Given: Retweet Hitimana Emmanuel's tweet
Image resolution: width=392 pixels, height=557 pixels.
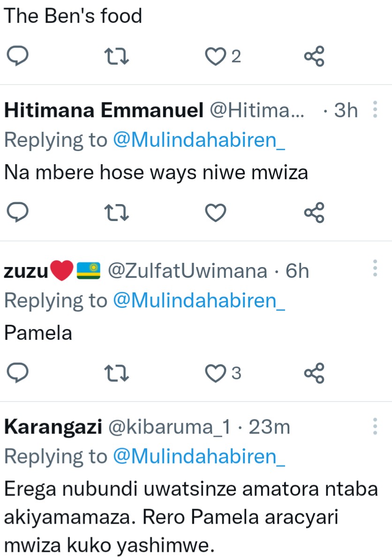Looking at the screenshot, I should point(116,214).
